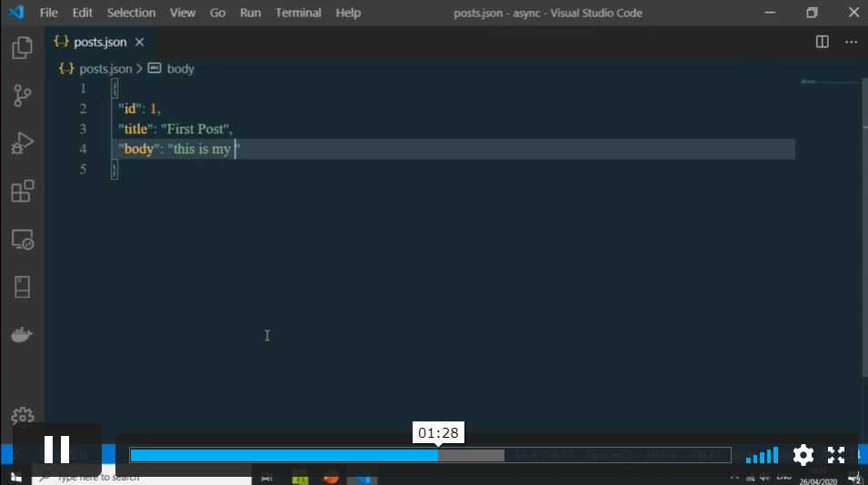Screen dimensions: 868x485
Task: Open the Explorer view in the activity bar
Action: click(x=22, y=47)
